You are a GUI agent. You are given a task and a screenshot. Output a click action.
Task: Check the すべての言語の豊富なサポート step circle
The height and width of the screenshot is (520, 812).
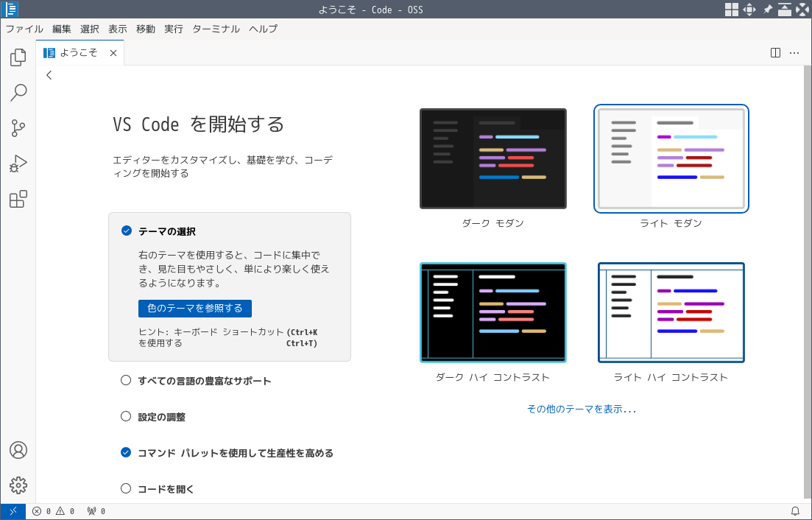pos(126,380)
